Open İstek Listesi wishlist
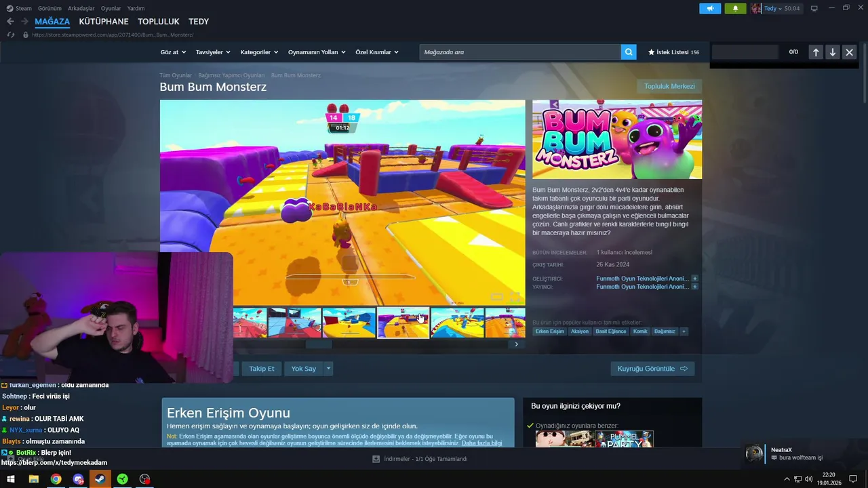868x488 pixels. [673, 52]
